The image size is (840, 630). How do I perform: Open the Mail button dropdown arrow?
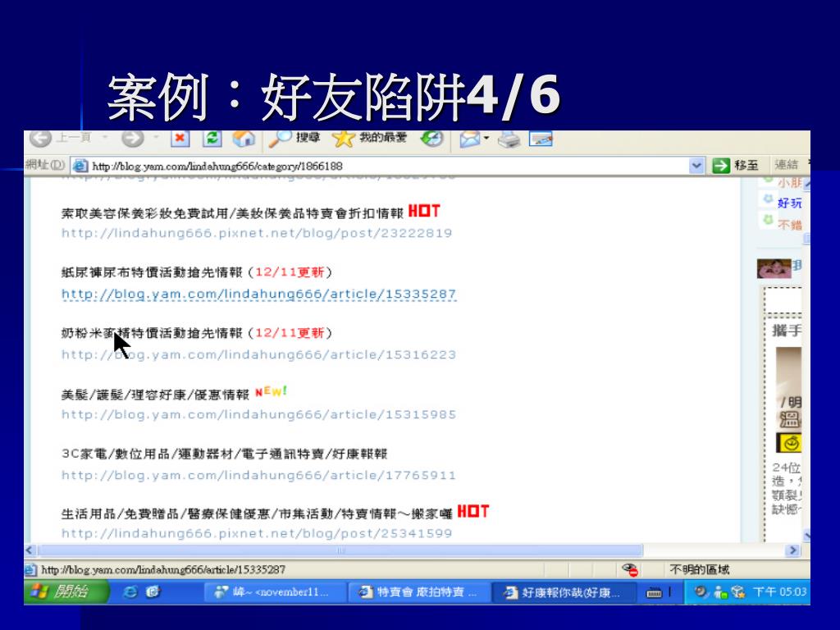[x=486, y=138]
